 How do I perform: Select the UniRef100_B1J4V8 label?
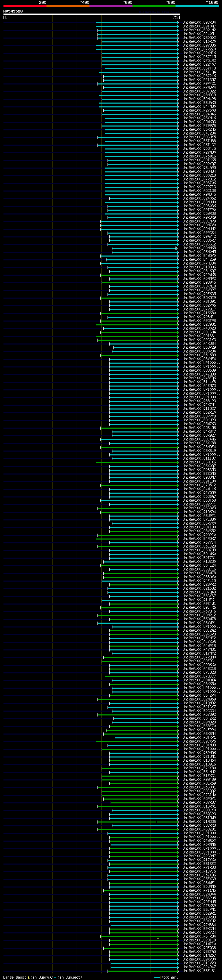pyautogui.click(x=199, y=382)
